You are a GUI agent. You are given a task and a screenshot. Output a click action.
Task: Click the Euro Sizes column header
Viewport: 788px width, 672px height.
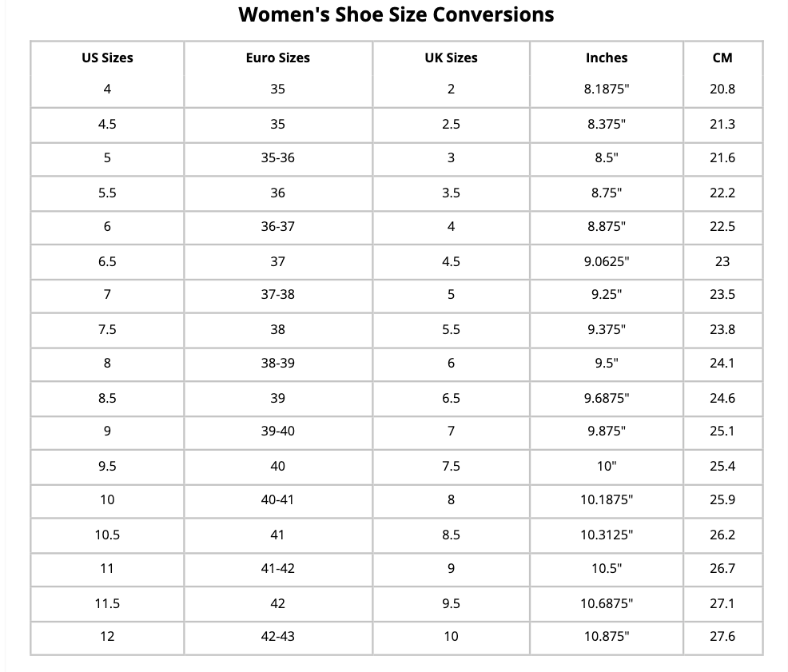point(277,58)
